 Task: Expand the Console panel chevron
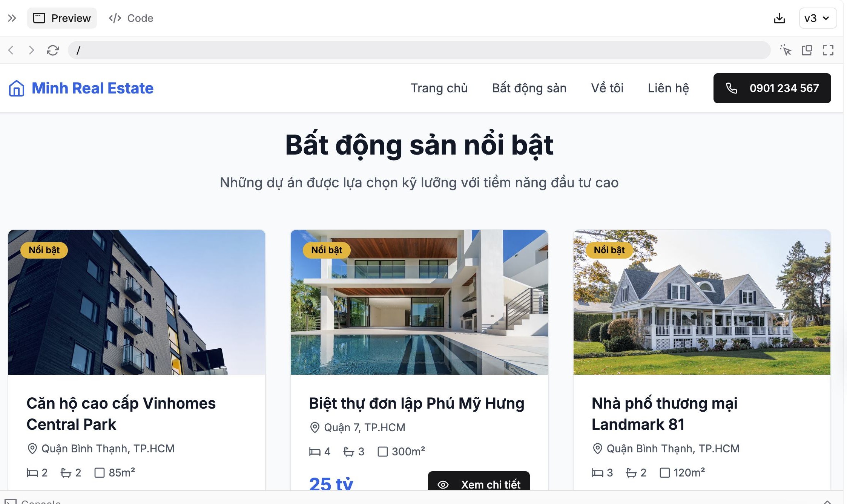click(827, 501)
